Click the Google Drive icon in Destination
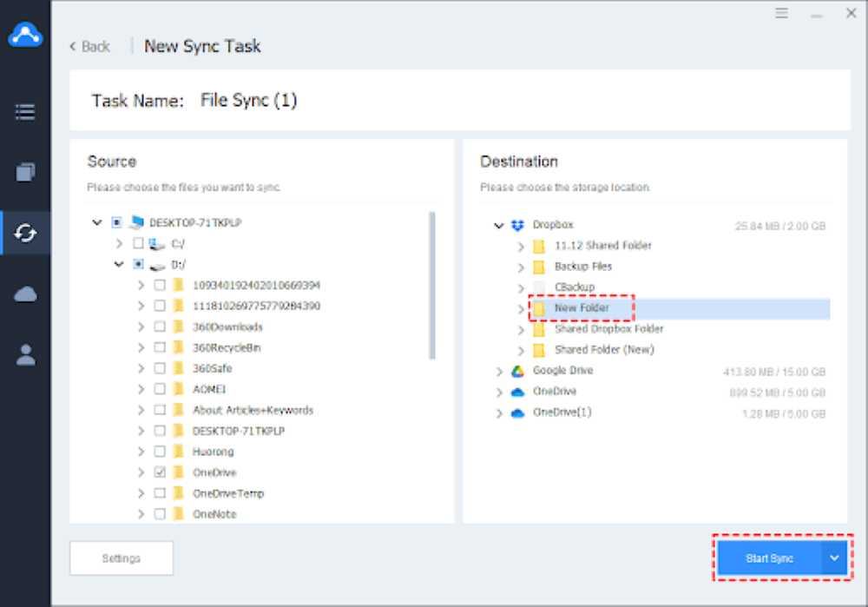Screen dimensions: 868x607 click(517, 371)
